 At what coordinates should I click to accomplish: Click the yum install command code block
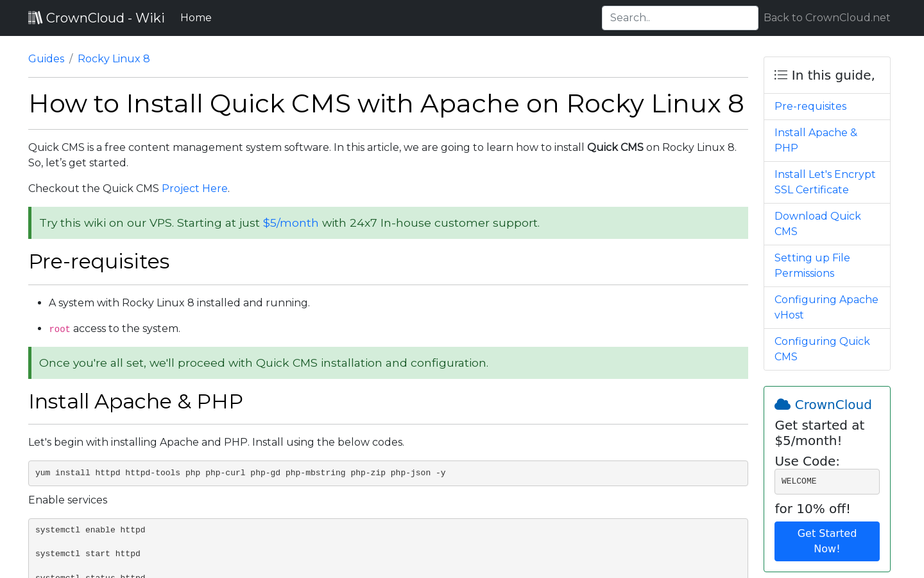[388, 473]
